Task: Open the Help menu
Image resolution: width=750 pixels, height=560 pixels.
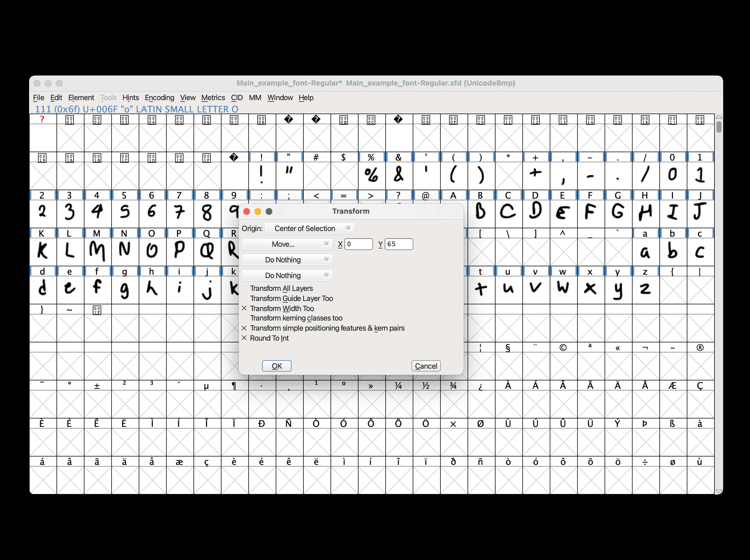Action: tap(306, 98)
